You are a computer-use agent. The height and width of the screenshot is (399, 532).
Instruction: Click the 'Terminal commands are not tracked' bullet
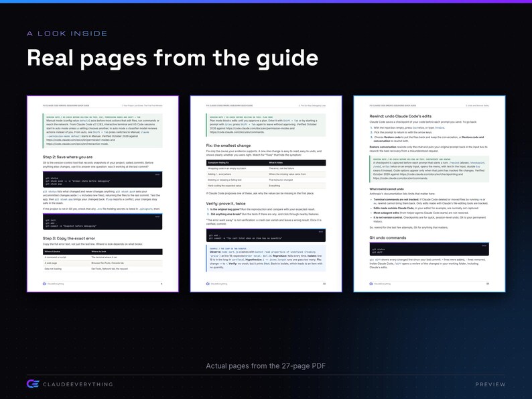click(429, 201)
